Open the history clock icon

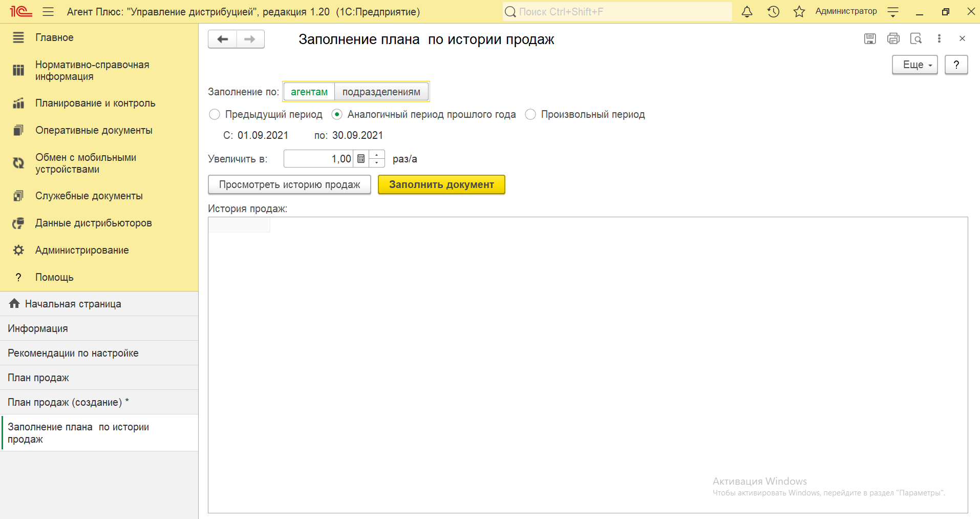[x=773, y=12]
